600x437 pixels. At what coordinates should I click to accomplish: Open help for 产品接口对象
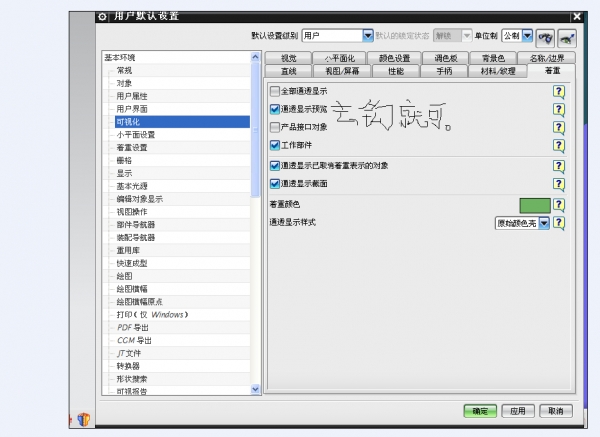pos(559,127)
